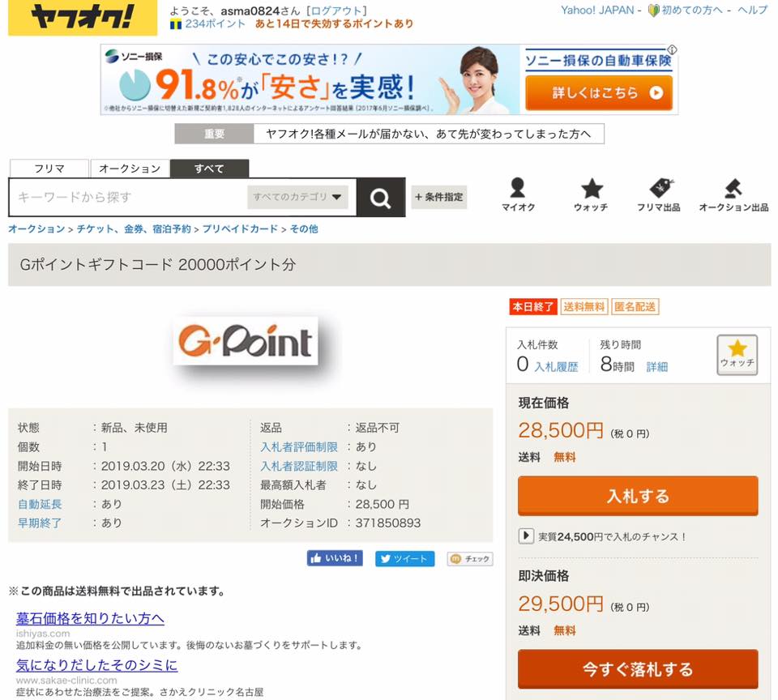Open the ウォッチ star icon in navigation
Screen dimensions: 778x700
click(591, 195)
